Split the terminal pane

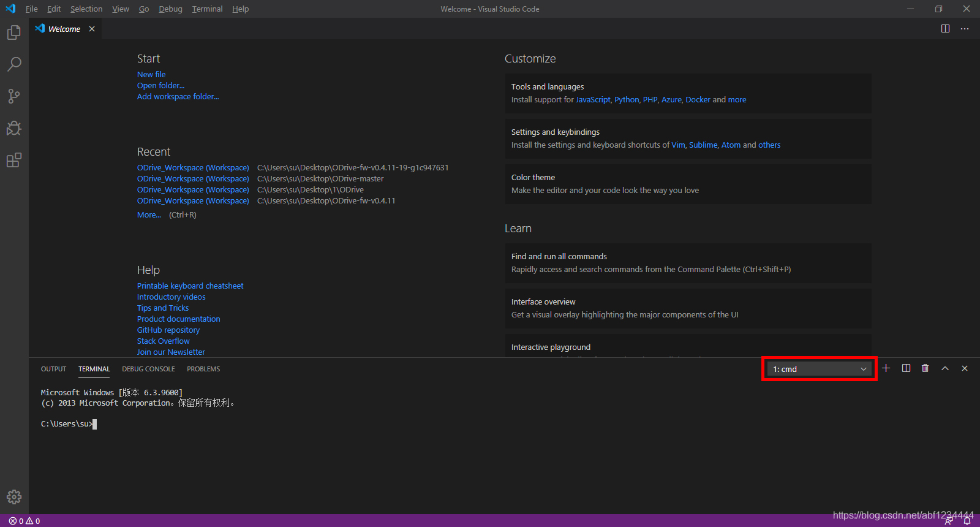click(906, 368)
